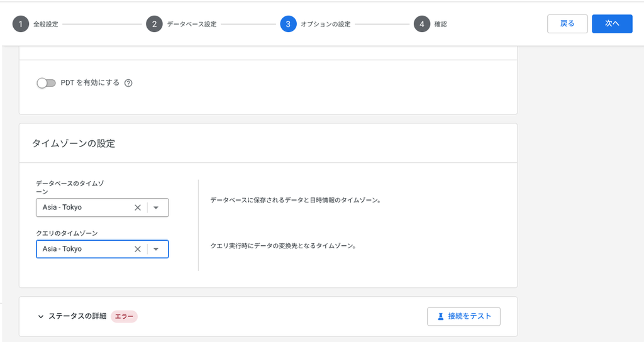The height and width of the screenshot is (342, 644).
Task: Go to step 4 確認
Action: pyautogui.click(x=430, y=25)
